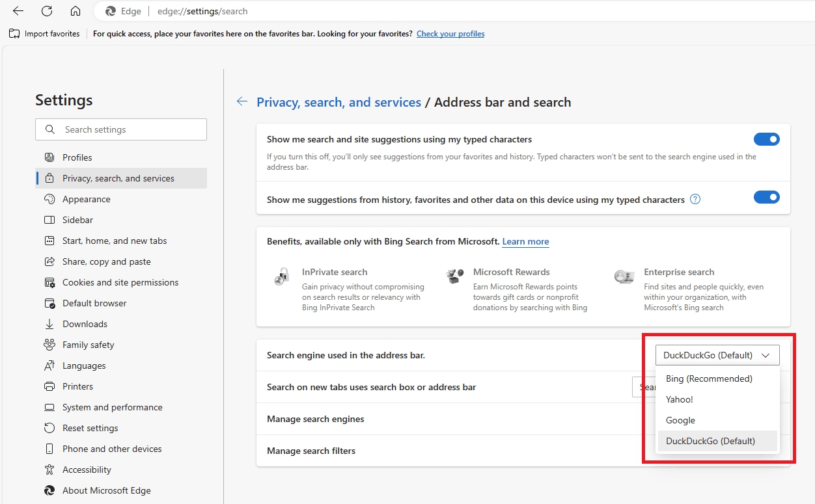This screenshot has width=815, height=504.
Task: Open the browser home page icon
Action: tap(76, 11)
